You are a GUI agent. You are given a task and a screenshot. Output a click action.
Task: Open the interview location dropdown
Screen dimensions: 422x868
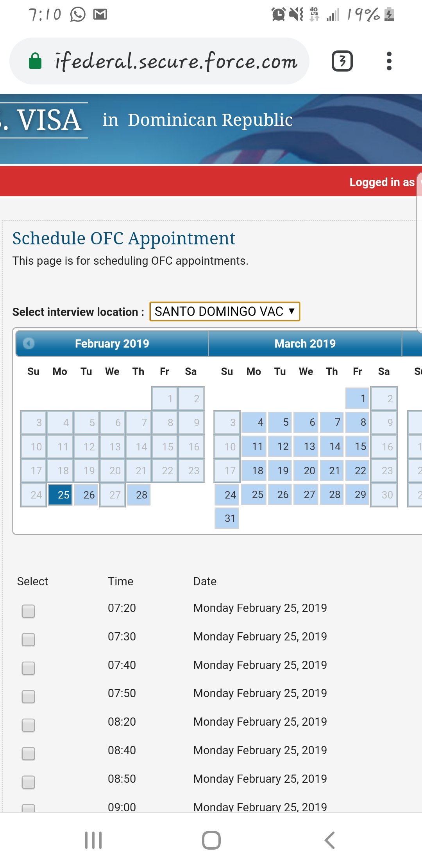coord(225,312)
